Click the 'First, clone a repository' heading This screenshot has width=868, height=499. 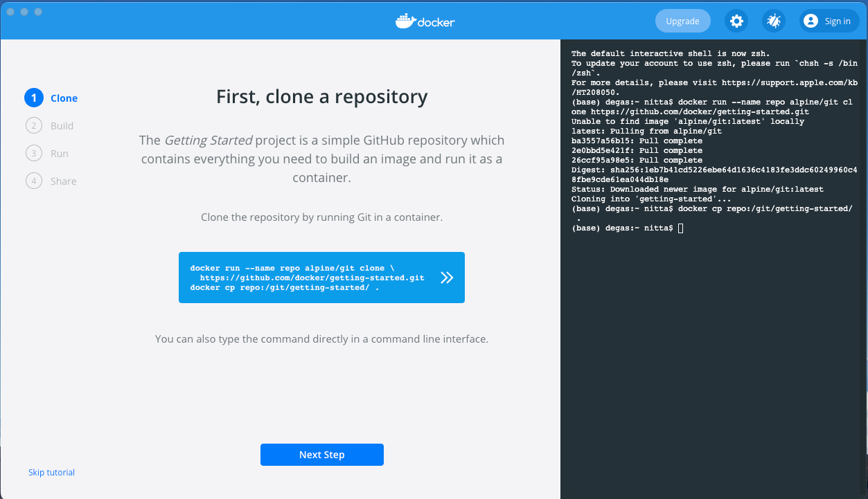[x=321, y=97]
